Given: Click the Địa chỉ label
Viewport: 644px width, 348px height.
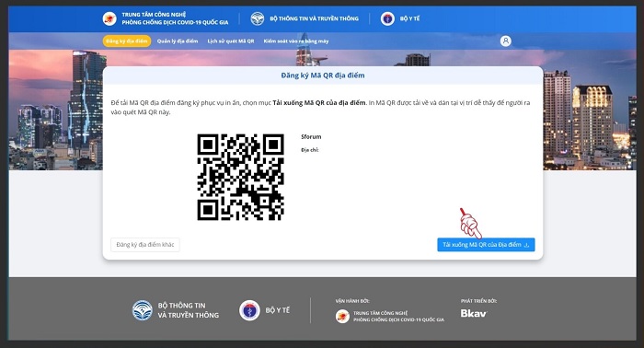Looking at the screenshot, I should (310, 150).
